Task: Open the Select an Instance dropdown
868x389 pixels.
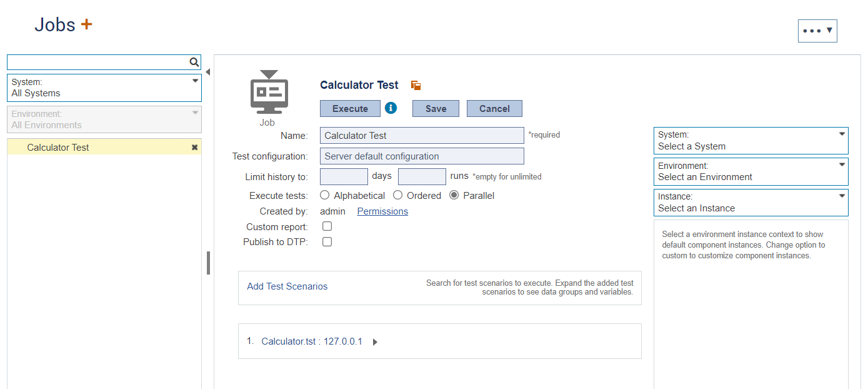Action: click(751, 203)
